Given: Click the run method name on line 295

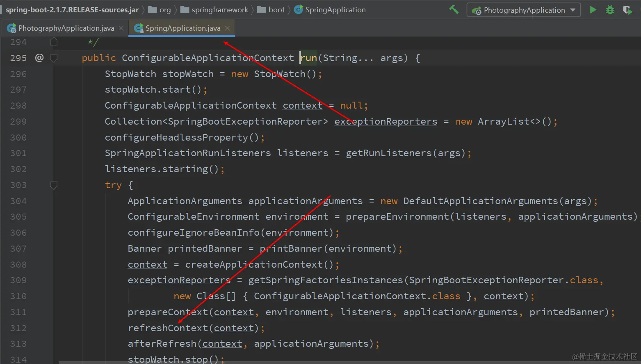Looking at the screenshot, I should click(x=309, y=58).
